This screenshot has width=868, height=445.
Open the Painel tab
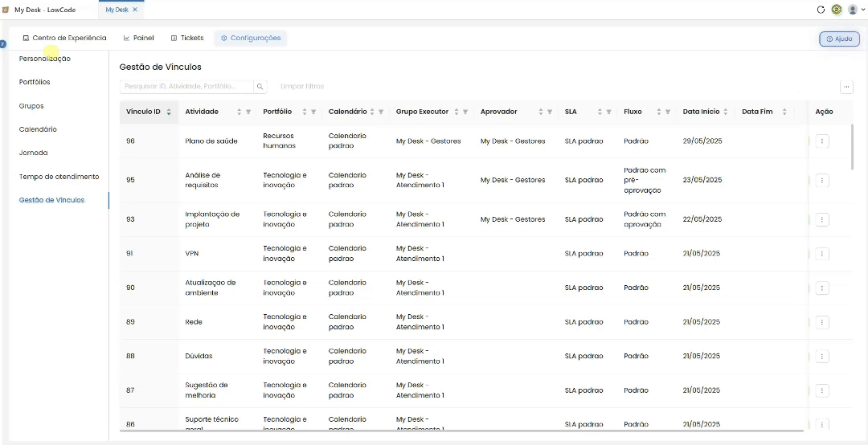138,39
